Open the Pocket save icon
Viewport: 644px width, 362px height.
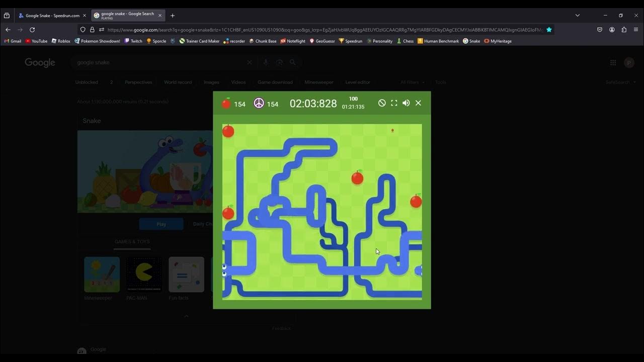600,30
